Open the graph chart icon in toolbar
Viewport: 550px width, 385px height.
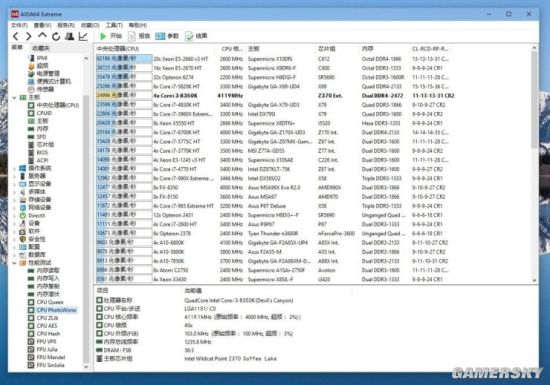coord(83,36)
